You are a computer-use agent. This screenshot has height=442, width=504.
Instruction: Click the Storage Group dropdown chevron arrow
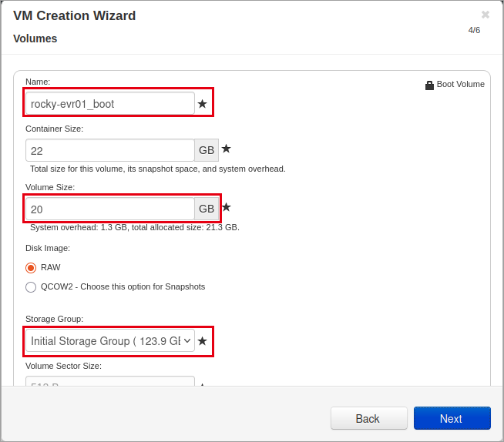pyautogui.click(x=187, y=341)
